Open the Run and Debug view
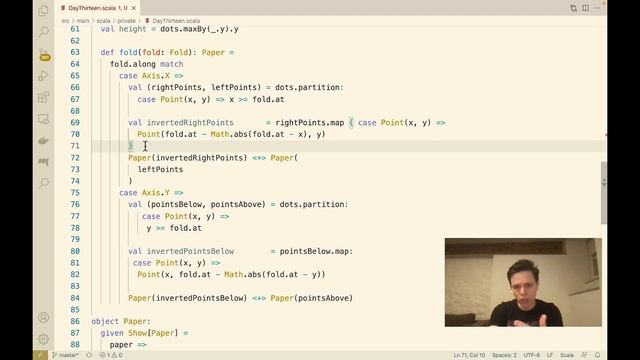This screenshot has width=640, height=360. (x=43, y=76)
